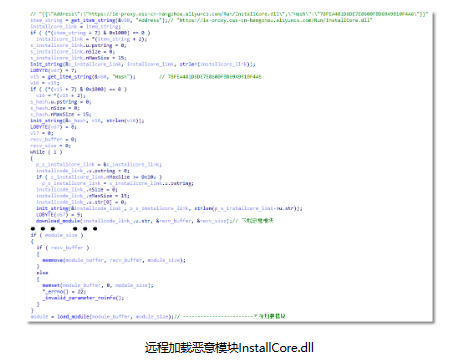Click the while ( 1 ) statement
This screenshot has height=364, width=468.
coord(46,152)
